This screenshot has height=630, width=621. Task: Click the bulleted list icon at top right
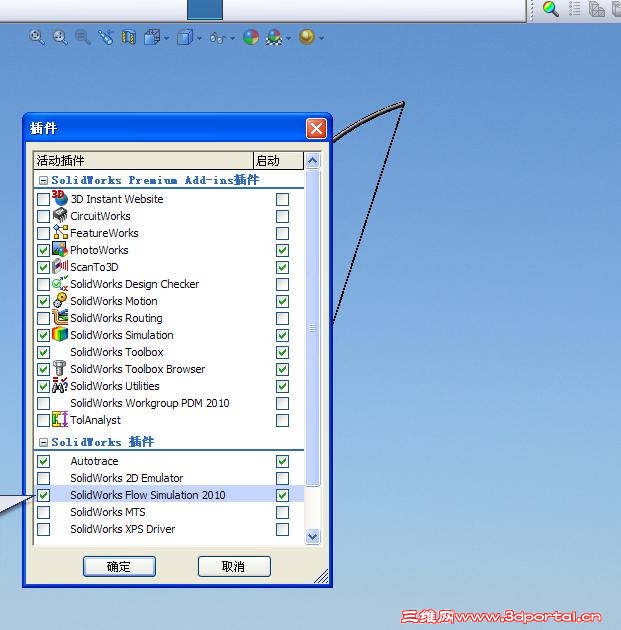[575, 8]
